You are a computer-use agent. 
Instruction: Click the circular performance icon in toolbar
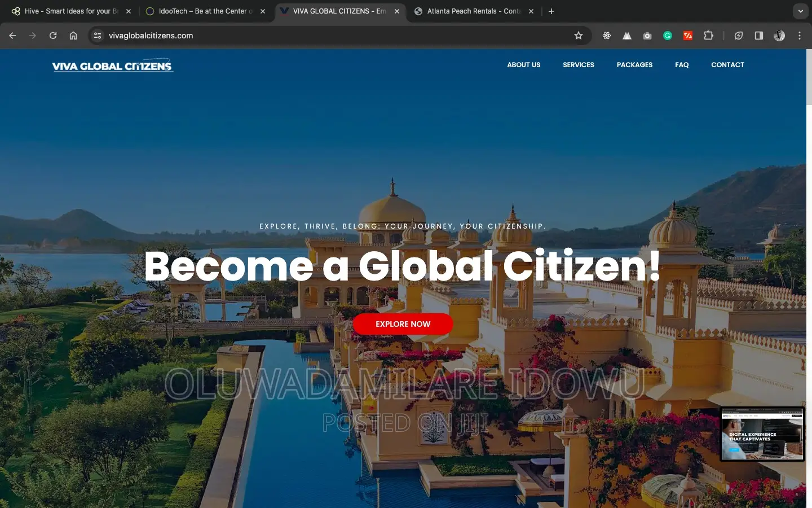(x=739, y=36)
